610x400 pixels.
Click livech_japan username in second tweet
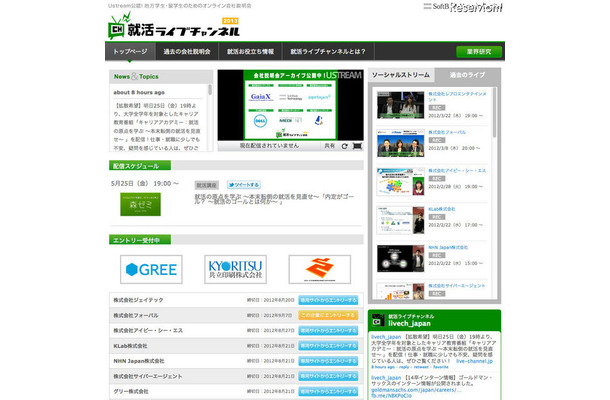click(386, 378)
